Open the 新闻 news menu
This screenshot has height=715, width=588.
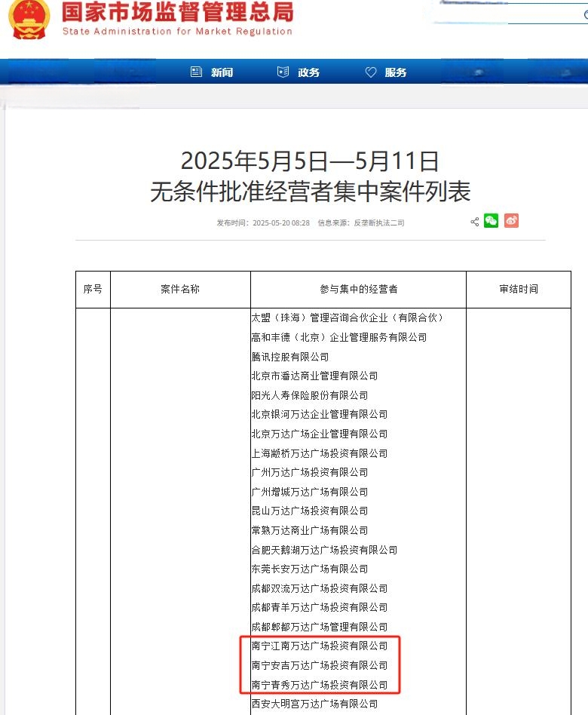point(222,72)
